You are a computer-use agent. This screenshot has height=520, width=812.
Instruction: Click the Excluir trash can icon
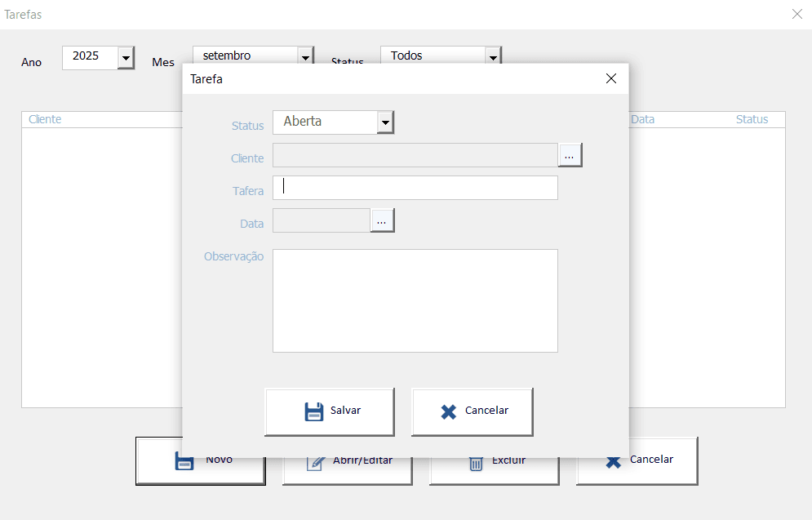476,462
